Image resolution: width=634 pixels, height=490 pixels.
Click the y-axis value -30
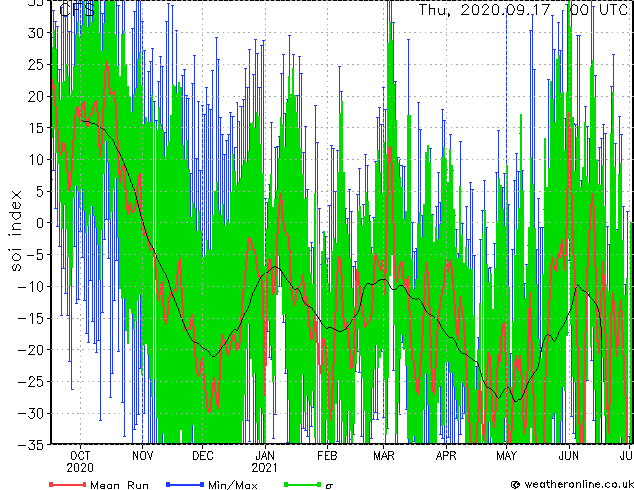[x=31, y=414]
